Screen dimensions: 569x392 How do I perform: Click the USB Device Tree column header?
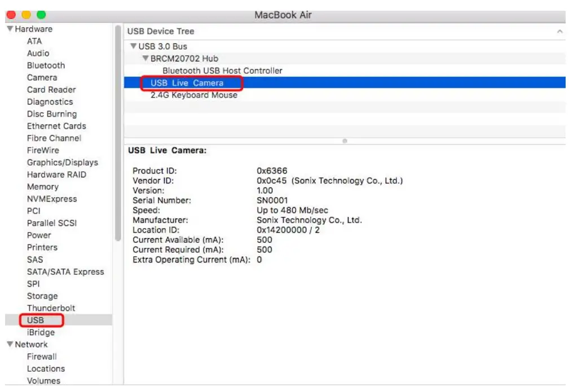pyautogui.click(x=161, y=32)
